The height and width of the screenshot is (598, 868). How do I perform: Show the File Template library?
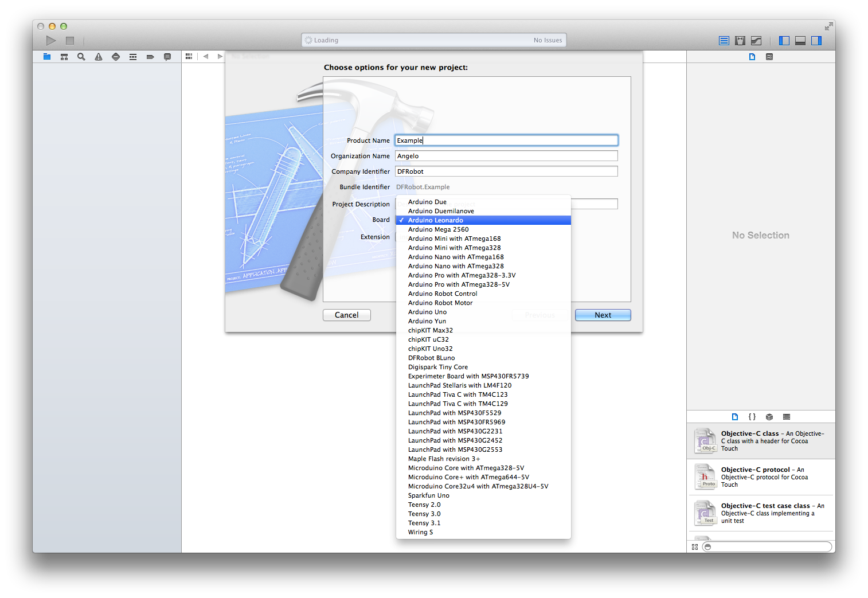tap(735, 417)
